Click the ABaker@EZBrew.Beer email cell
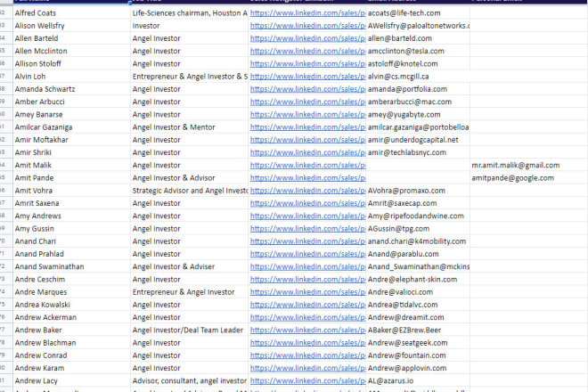The width and height of the screenshot is (588, 392). (x=418, y=331)
